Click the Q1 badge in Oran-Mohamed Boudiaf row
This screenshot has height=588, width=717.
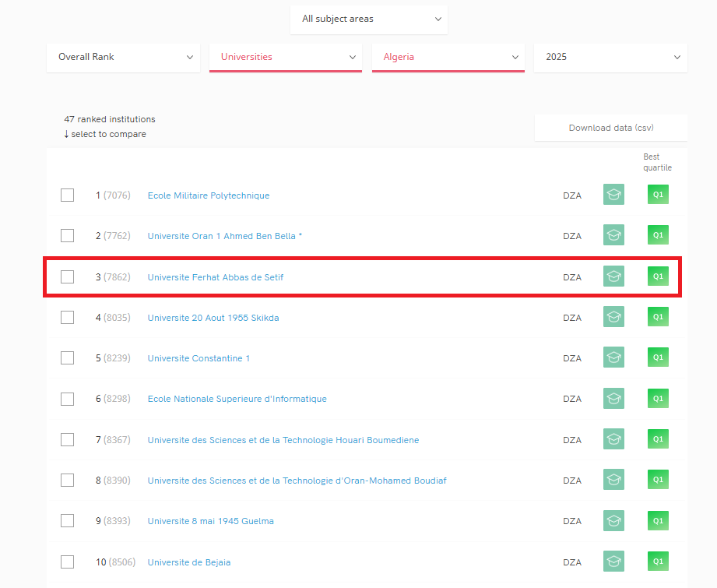(x=658, y=480)
